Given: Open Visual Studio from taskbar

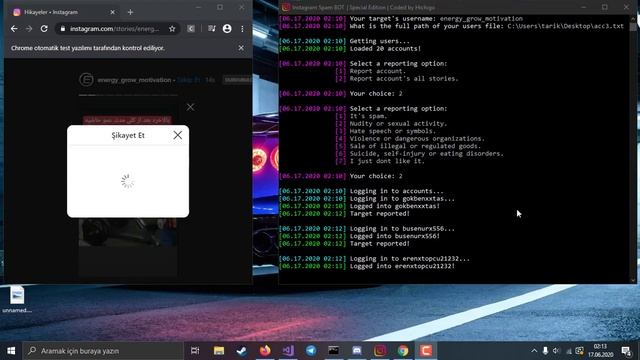Looking at the screenshot, I should (288, 351).
